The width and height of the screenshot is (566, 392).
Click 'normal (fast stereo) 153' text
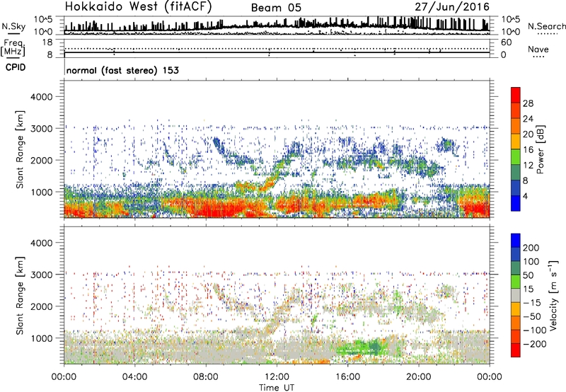(122, 70)
